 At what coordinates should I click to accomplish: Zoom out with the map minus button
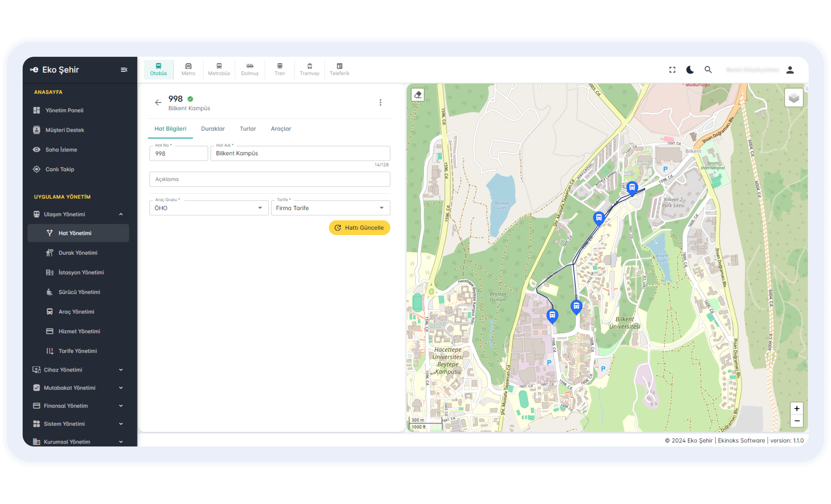coord(797,421)
